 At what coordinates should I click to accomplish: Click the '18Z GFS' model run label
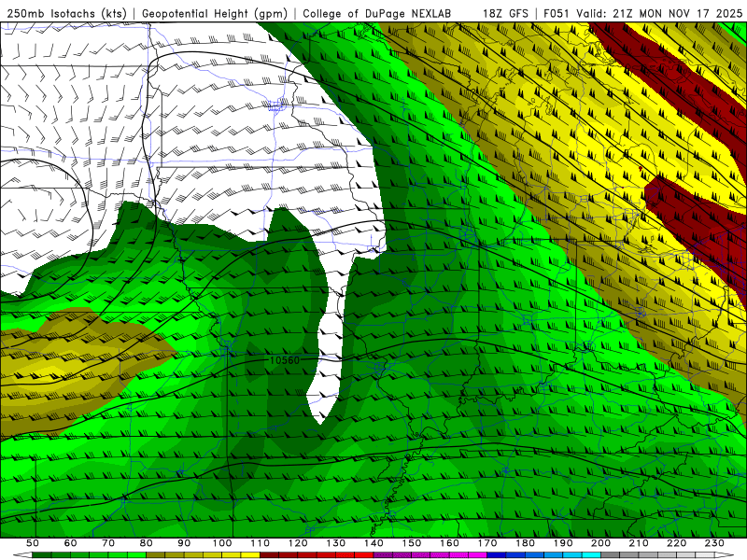[x=505, y=14]
